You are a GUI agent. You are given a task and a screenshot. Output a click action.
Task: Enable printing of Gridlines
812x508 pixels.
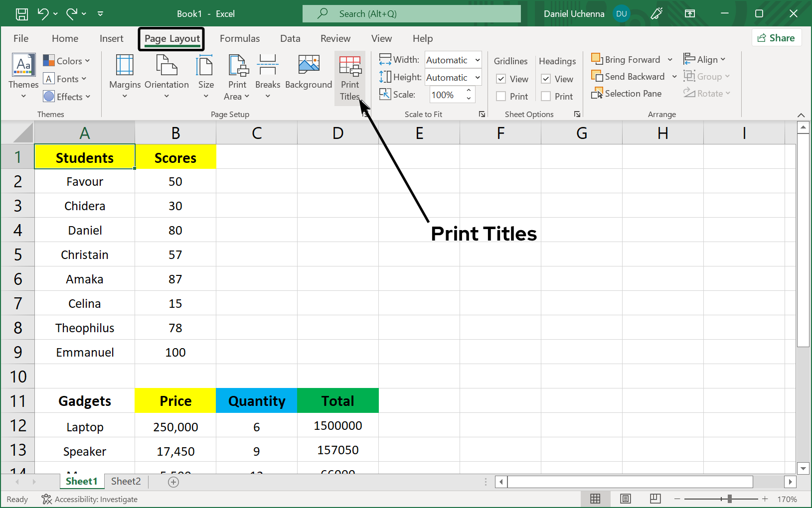click(501, 96)
